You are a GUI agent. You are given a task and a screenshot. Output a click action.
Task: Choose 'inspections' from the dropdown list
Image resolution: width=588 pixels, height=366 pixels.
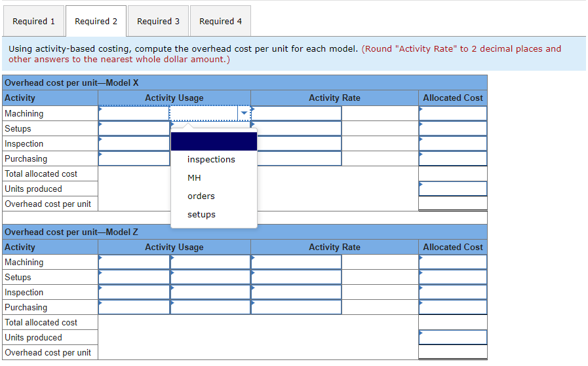point(214,160)
